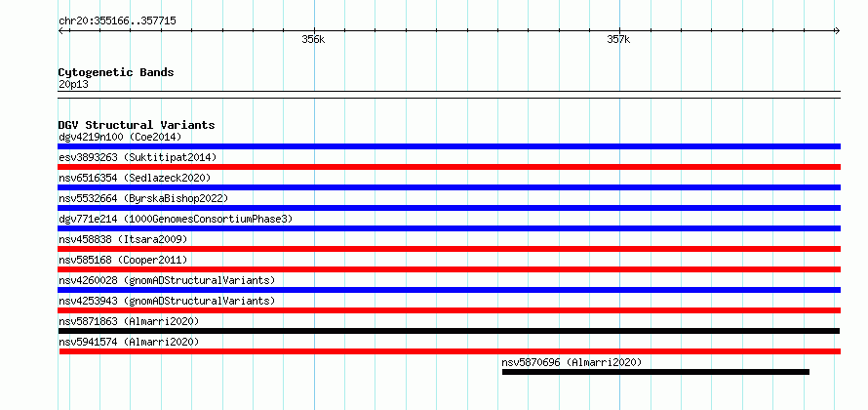Image resolution: width=868 pixels, height=410 pixels.
Task: Click the blue bar for nsv6516354
Action: point(449,187)
